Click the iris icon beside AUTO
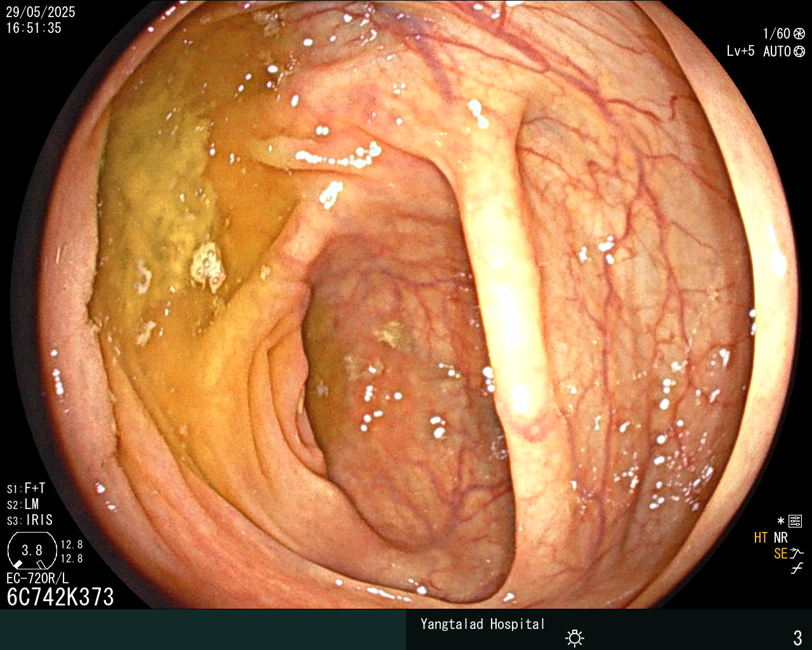This screenshot has height=650, width=812. pyautogui.click(x=799, y=51)
